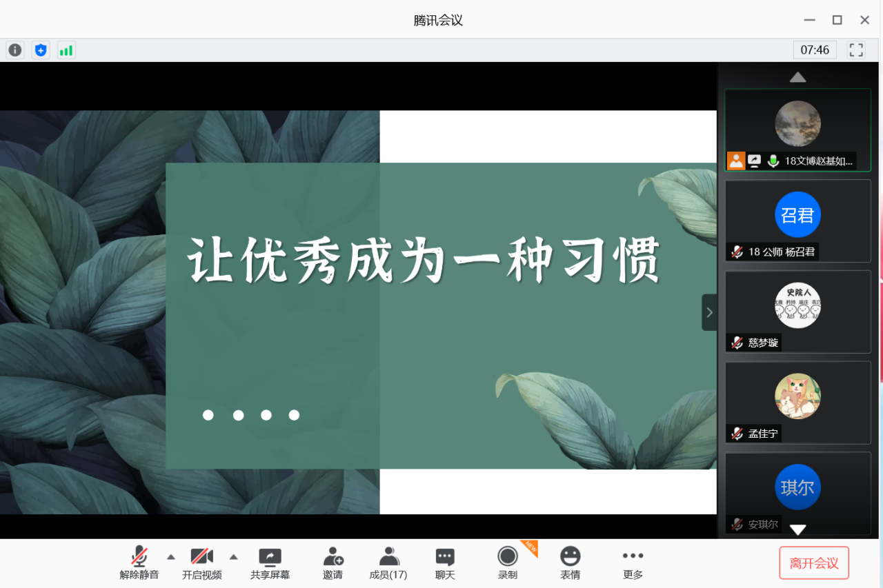Enter fullscreen with the expand icon
The image size is (883, 588).
coord(856,50)
